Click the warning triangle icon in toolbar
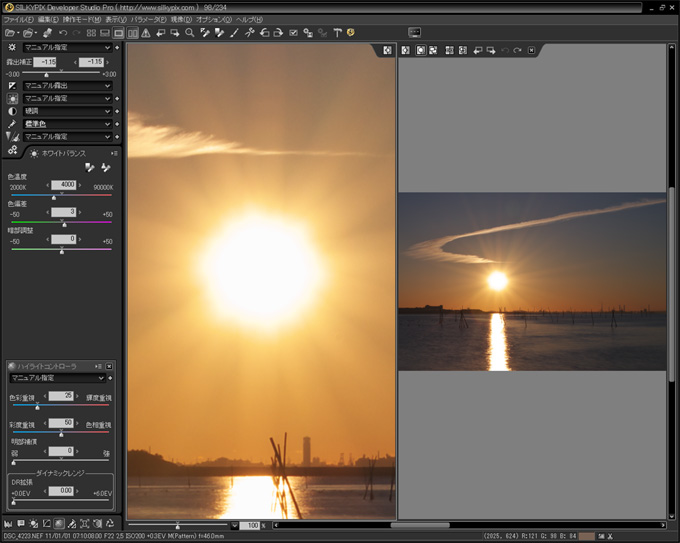 point(146,33)
